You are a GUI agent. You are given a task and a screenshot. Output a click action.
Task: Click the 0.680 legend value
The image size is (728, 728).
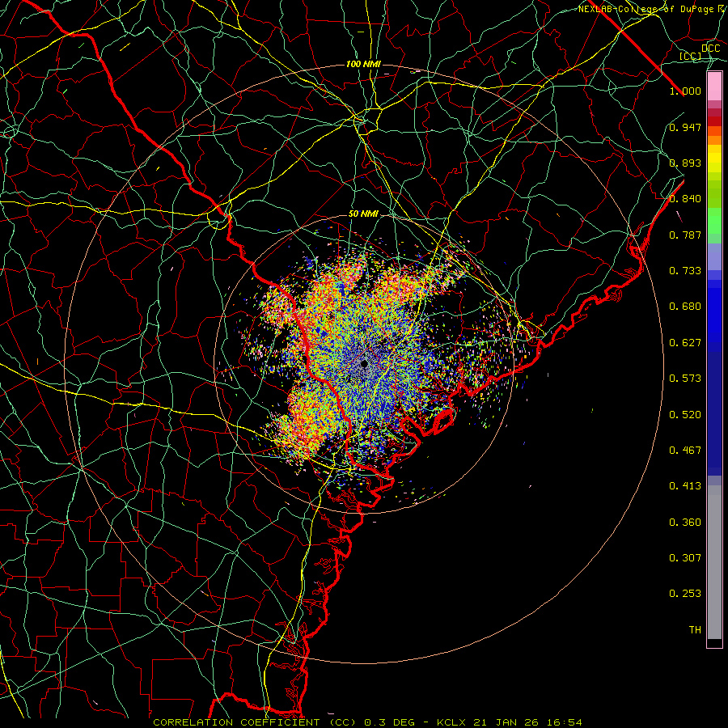[x=685, y=307]
